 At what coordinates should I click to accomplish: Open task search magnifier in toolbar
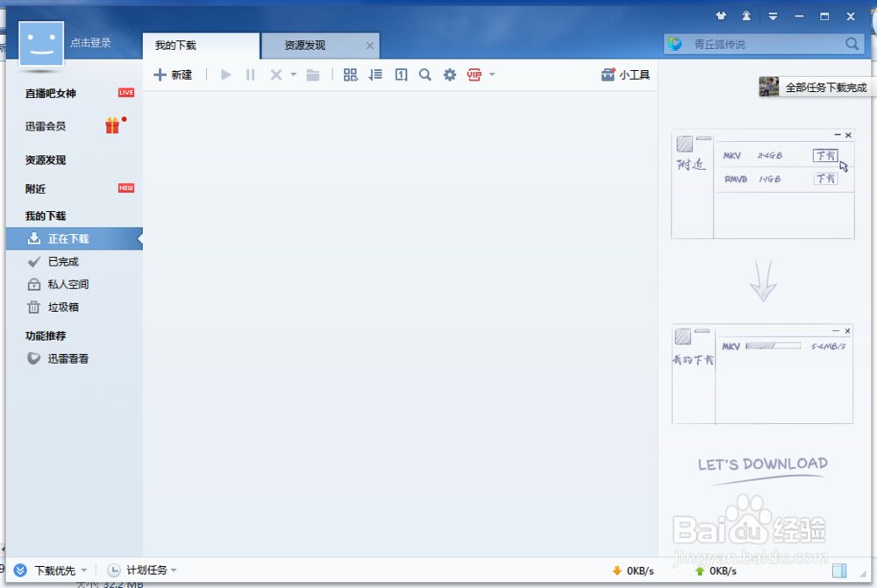click(x=425, y=74)
